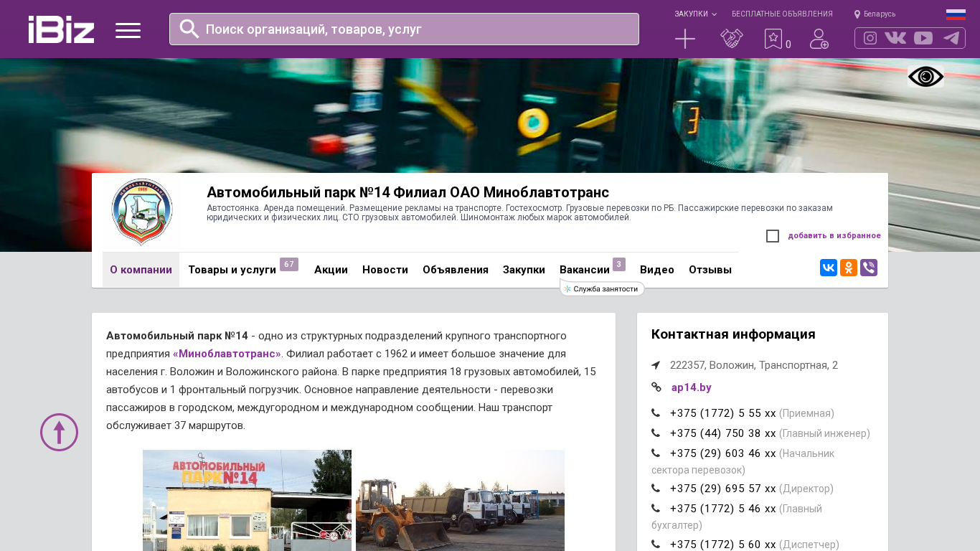Click the search magnifier icon
The width and height of the screenshot is (980, 551).
pyautogui.click(x=189, y=29)
